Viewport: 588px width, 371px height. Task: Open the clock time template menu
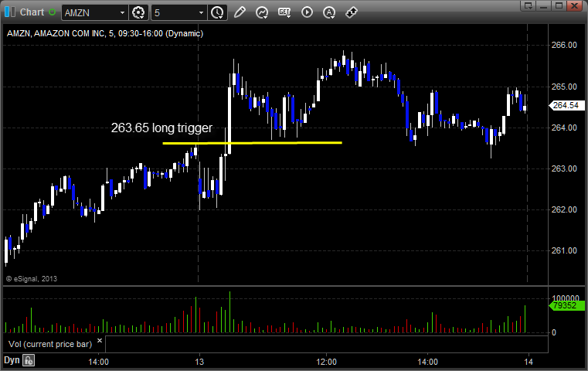217,13
